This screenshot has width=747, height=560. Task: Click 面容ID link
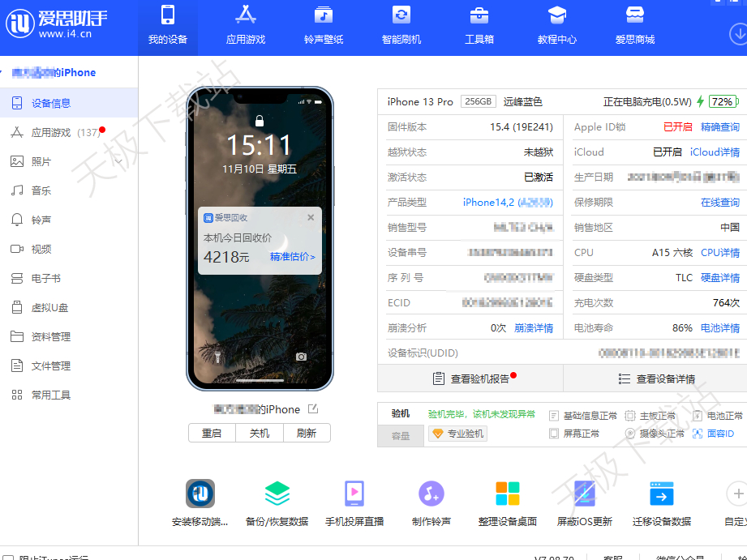(713, 434)
